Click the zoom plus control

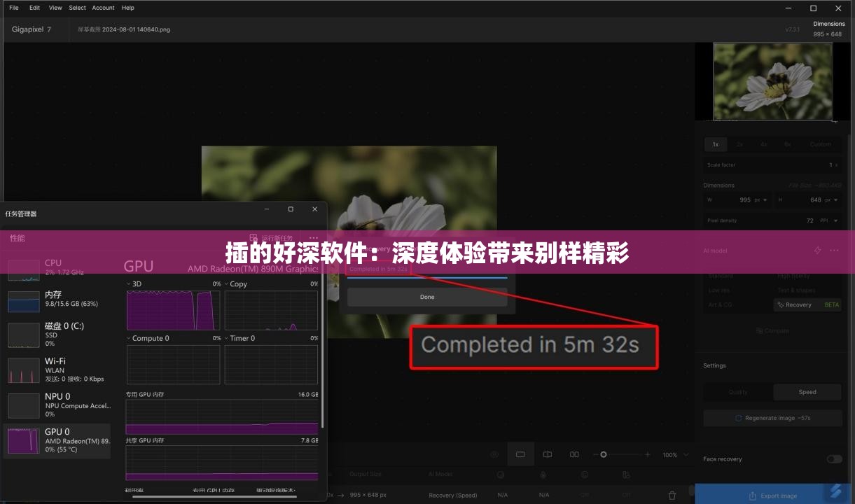point(648,454)
